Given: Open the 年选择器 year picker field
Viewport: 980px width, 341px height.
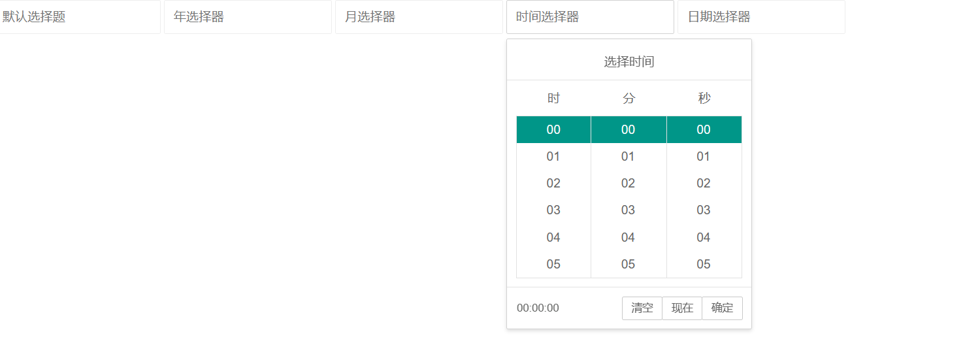Looking at the screenshot, I should coord(248,17).
